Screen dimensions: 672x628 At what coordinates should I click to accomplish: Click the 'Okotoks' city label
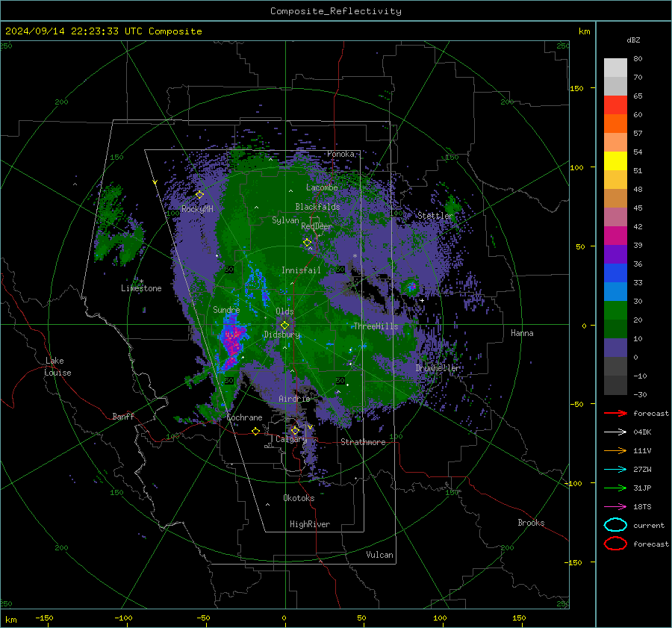click(299, 498)
